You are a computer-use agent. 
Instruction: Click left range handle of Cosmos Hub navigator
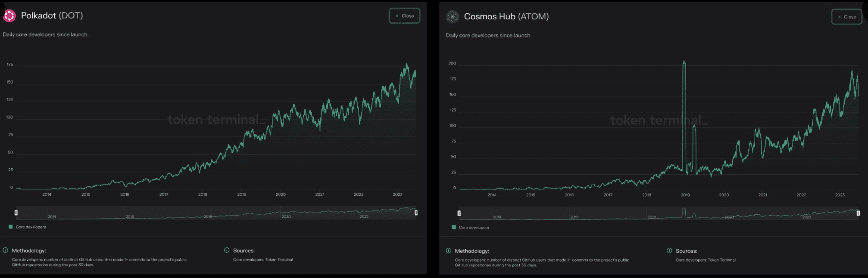tap(459, 213)
